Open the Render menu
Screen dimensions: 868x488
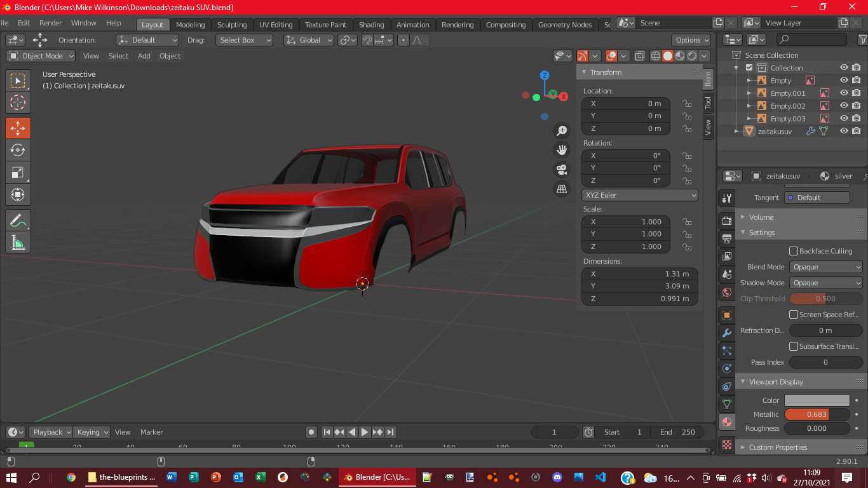click(x=51, y=23)
